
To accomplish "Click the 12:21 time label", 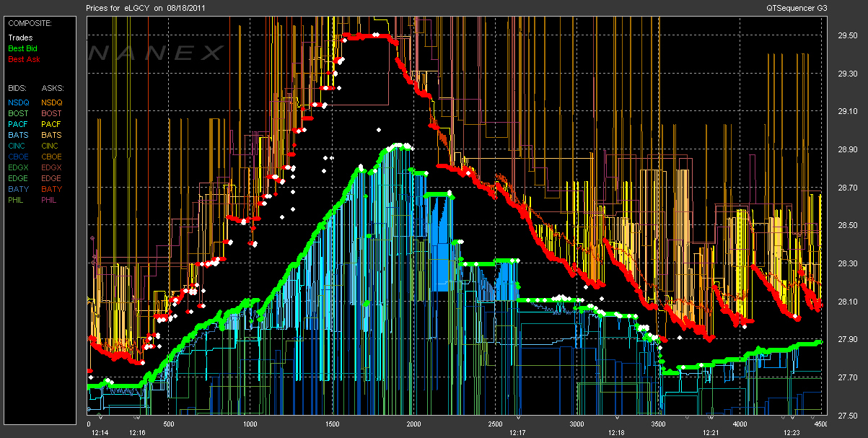I will point(711,432).
